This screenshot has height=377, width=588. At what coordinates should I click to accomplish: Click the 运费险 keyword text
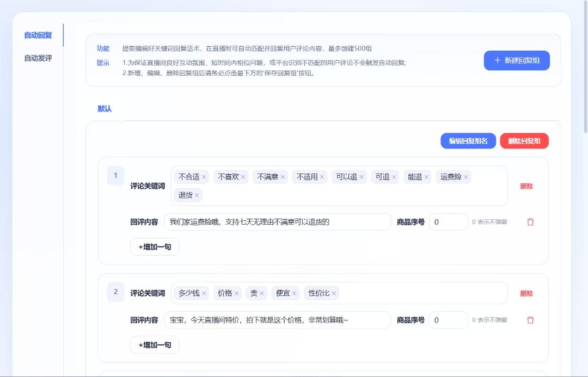coord(451,177)
